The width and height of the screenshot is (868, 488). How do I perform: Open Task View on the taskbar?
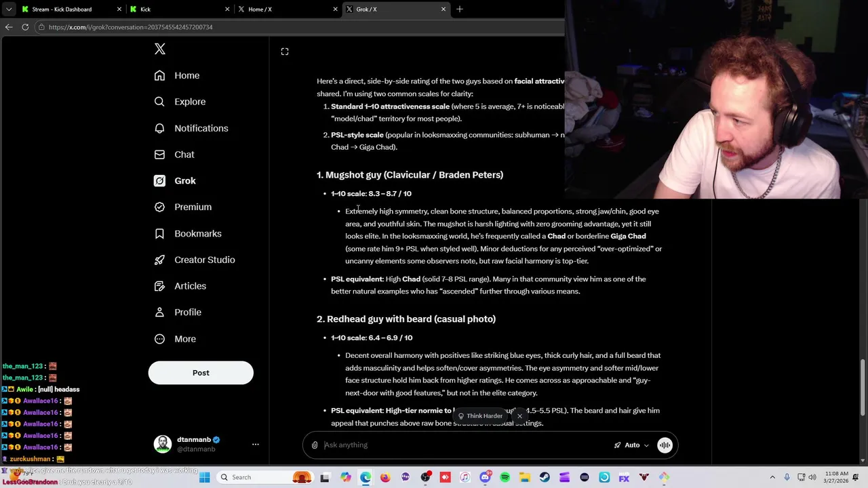(325, 477)
